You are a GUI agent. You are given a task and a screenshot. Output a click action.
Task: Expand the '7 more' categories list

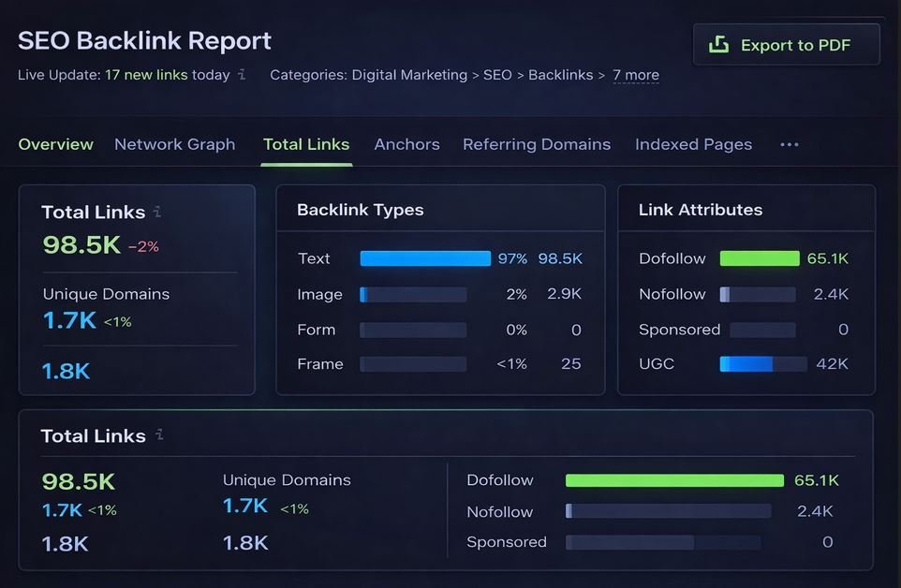pyautogui.click(x=636, y=75)
